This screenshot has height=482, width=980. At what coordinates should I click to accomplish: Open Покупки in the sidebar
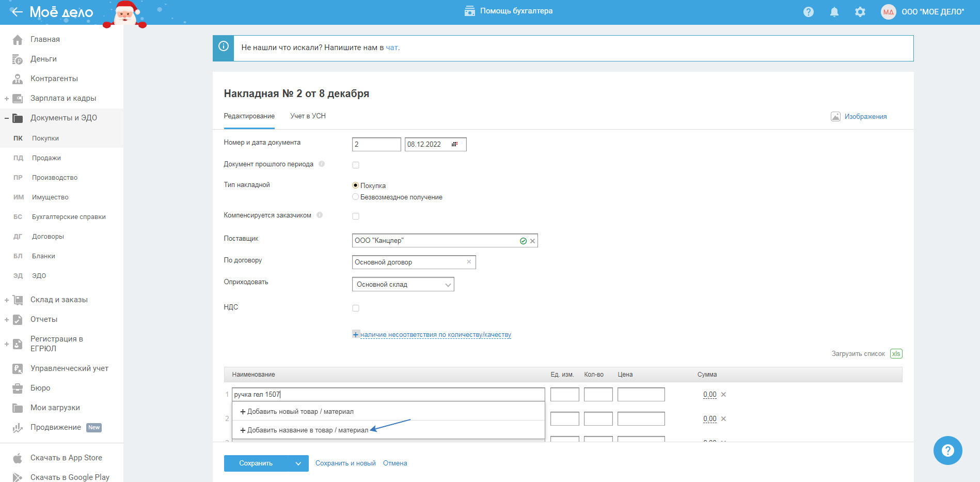pyautogui.click(x=45, y=138)
